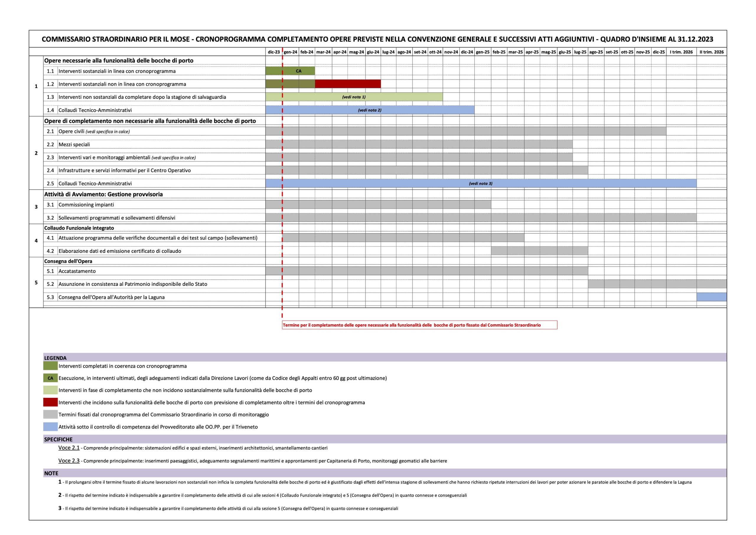Click the 'CA' legend swatch
The height and width of the screenshot is (535, 756).
(50, 378)
